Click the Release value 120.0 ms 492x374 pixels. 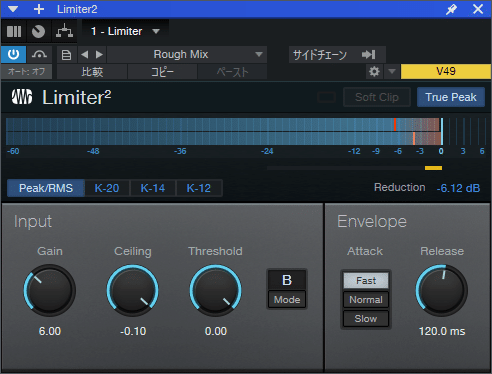(442, 331)
